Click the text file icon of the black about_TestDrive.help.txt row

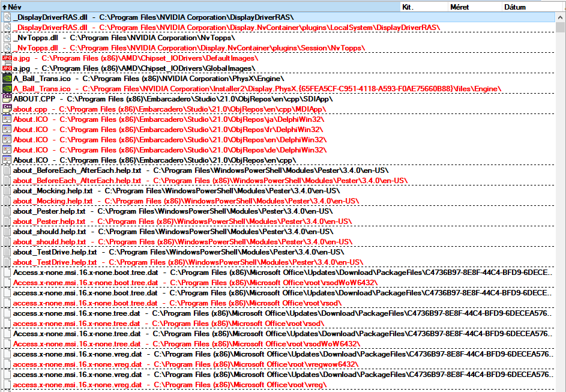tap(7, 252)
